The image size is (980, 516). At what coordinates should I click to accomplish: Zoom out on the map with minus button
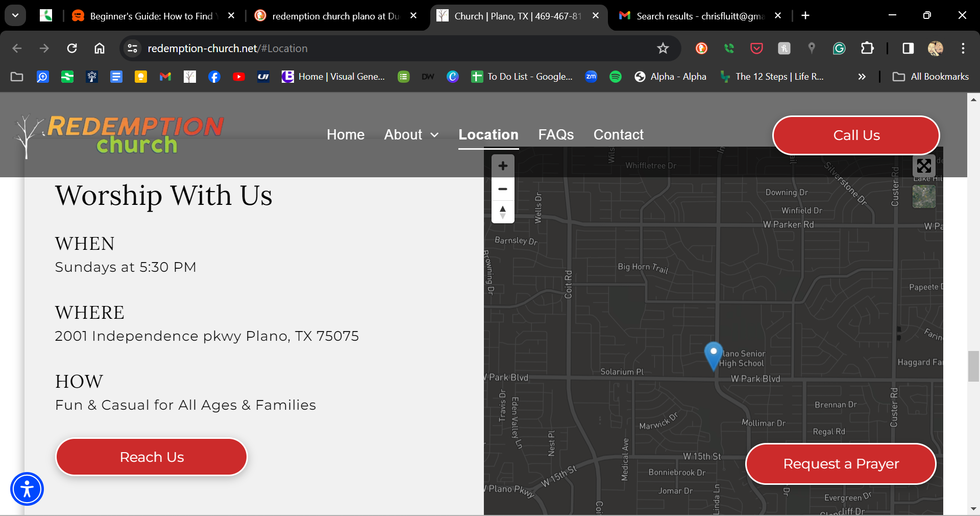pyautogui.click(x=503, y=189)
